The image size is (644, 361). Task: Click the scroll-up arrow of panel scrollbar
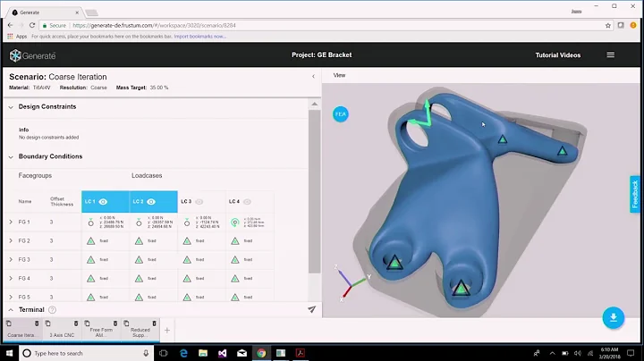[x=314, y=104]
